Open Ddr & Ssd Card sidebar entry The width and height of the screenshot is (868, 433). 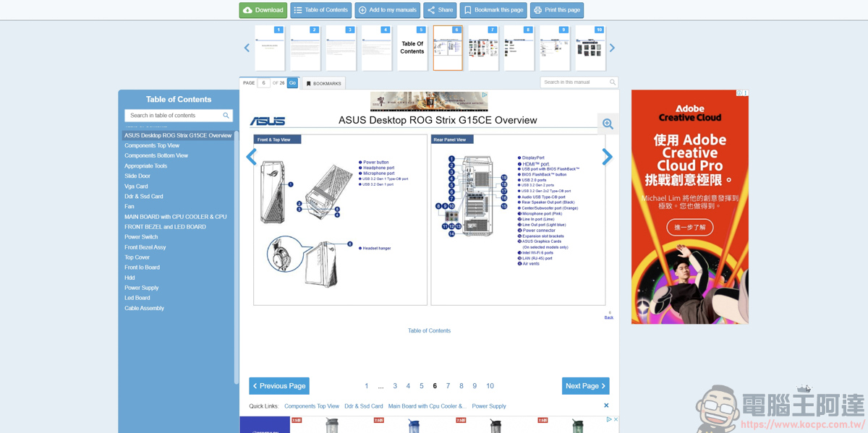pyautogui.click(x=144, y=197)
